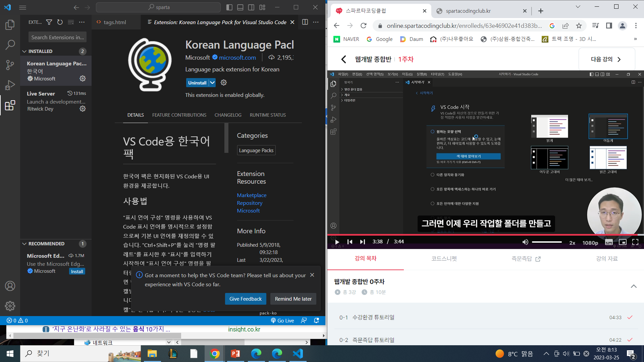
Task: Clear extensions search results icon
Action: [71, 22]
